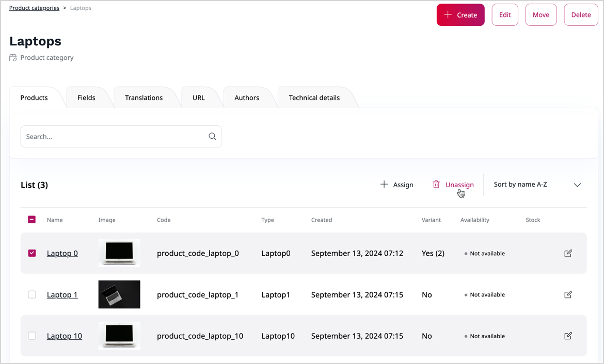Click the Type column header
The height and width of the screenshot is (364, 604).
(268, 220)
